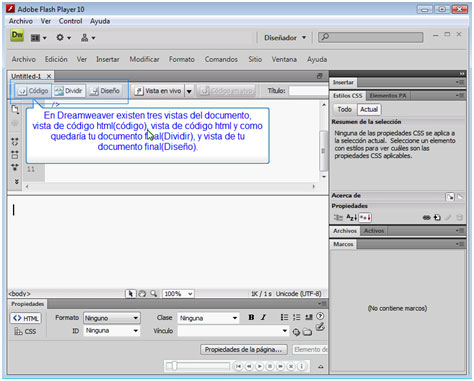The height and width of the screenshot is (381, 474).
Task: Open the site management person icon dropdown
Action: pyautogui.click(x=88, y=38)
